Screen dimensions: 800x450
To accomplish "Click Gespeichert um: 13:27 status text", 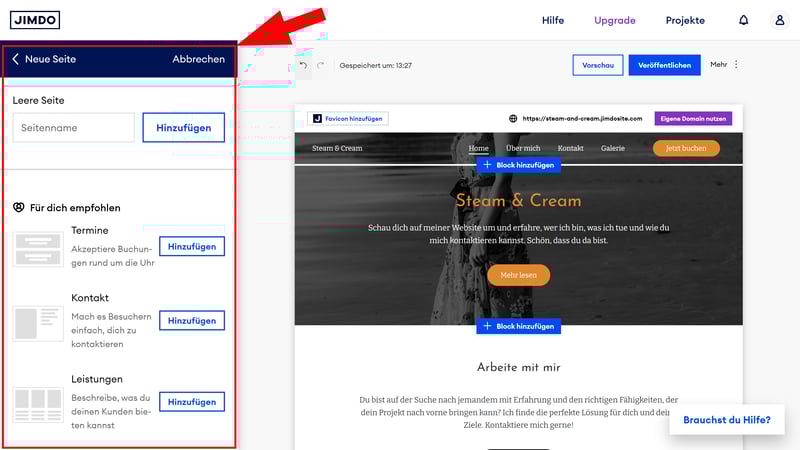I will [x=376, y=65].
